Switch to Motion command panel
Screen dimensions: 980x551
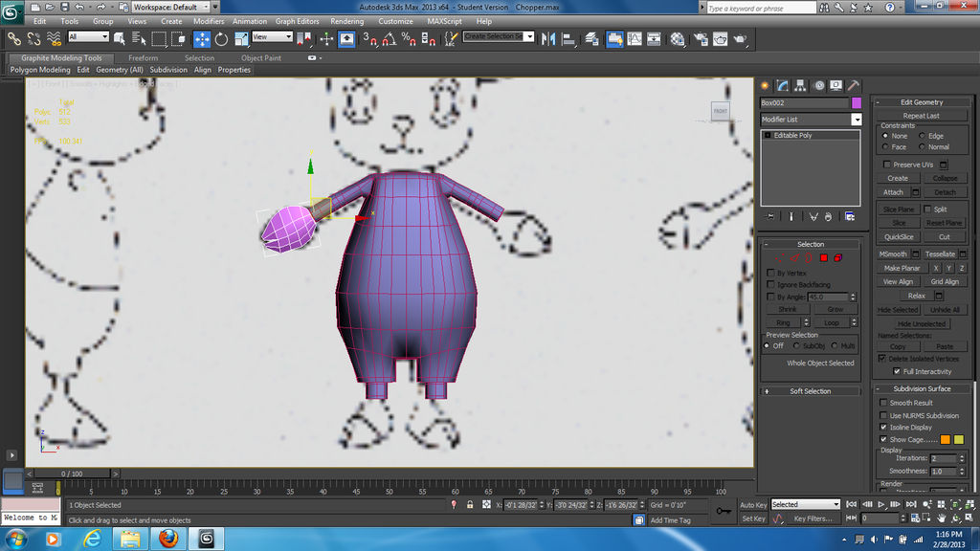819,85
